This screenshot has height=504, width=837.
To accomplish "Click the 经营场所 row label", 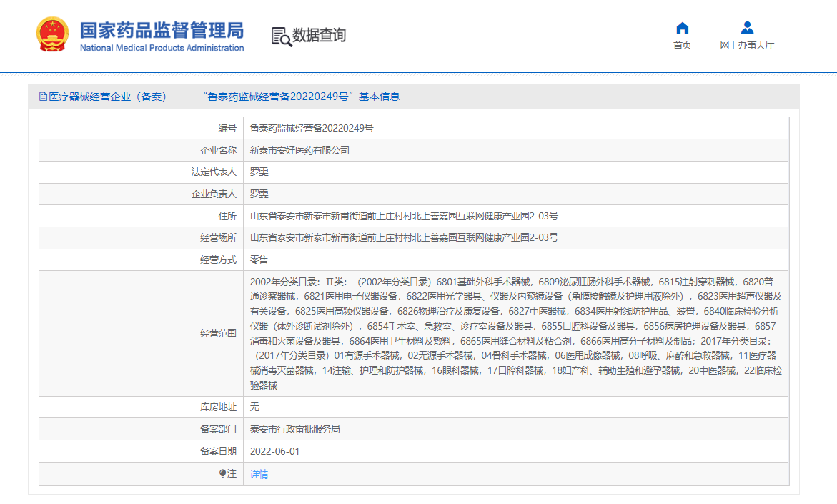I will coord(218,237).
